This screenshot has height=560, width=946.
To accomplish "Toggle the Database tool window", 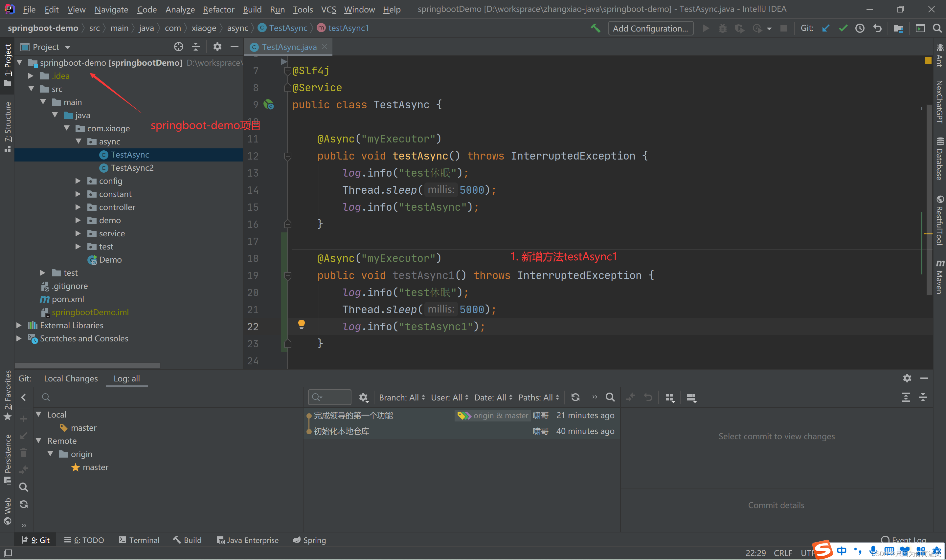I will tap(939, 159).
